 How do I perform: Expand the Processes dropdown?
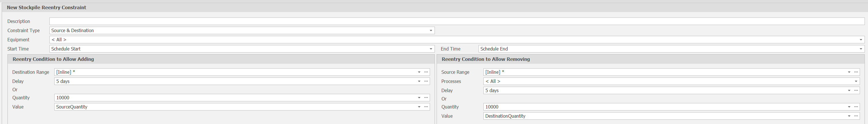[x=856, y=81]
